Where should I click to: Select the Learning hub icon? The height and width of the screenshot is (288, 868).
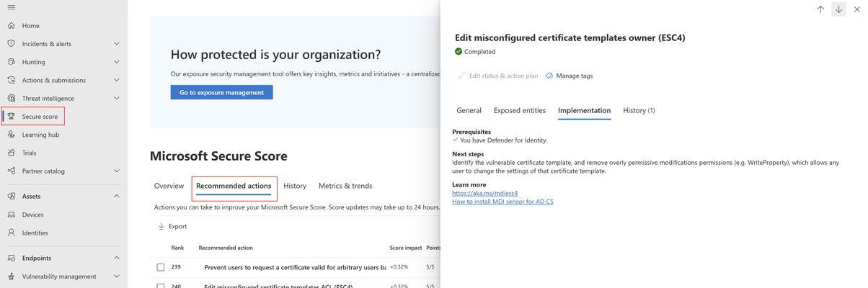pos(11,134)
